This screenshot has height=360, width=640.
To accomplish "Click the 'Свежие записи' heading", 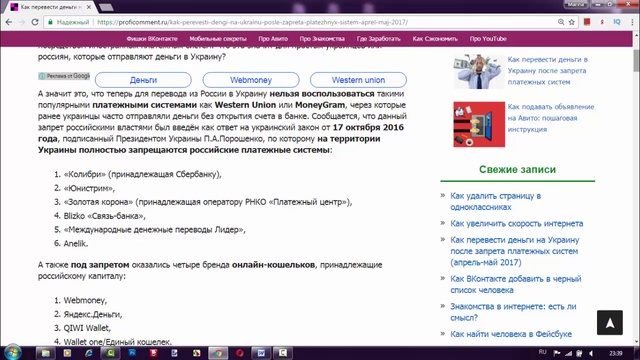I will 517,169.
